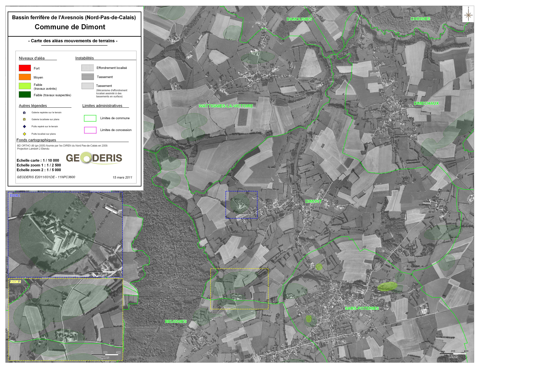Viewport: 555px width, 392px height.
Task: Click the Echelle zoom 1 : 1 / 2 500 text
Action: point(39,165)
